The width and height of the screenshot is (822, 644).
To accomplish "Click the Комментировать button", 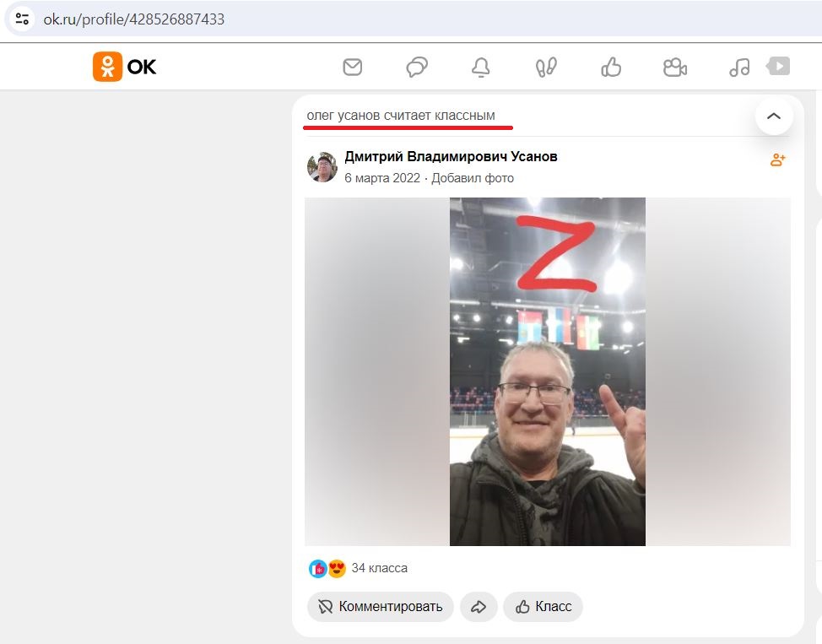I will [380, 607].
